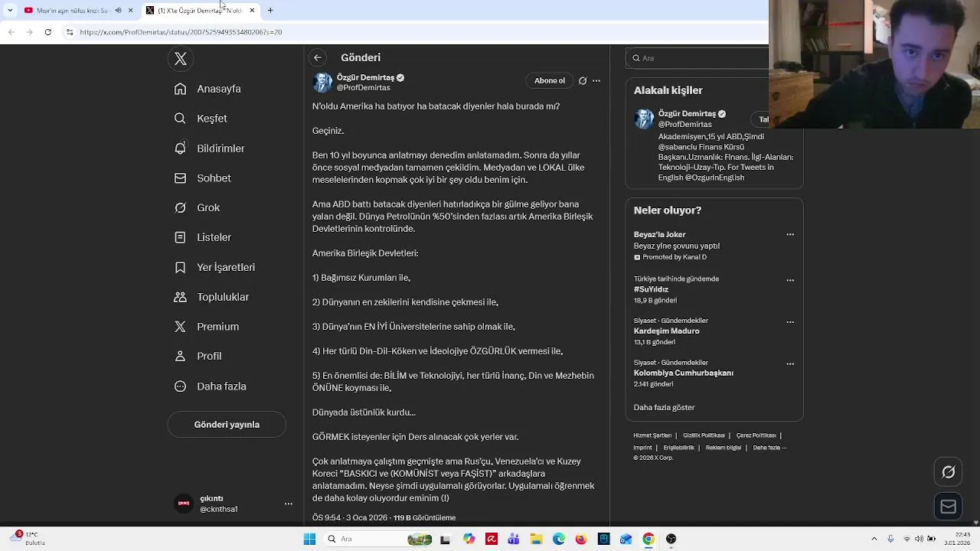Screen dimensions: 980x551
Task: Open File Explorer from the taskbar
Action: pos(536,540)
